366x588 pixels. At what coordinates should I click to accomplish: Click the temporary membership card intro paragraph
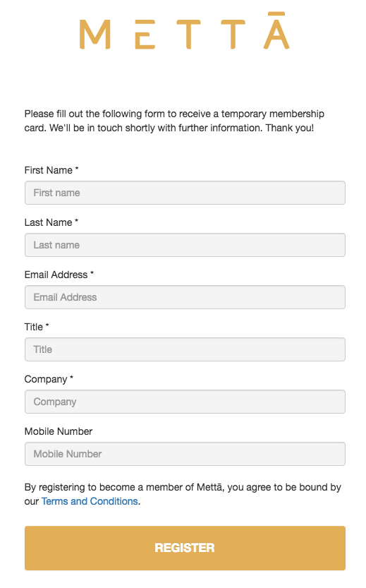pyautogui.click(x=174, y=121)
